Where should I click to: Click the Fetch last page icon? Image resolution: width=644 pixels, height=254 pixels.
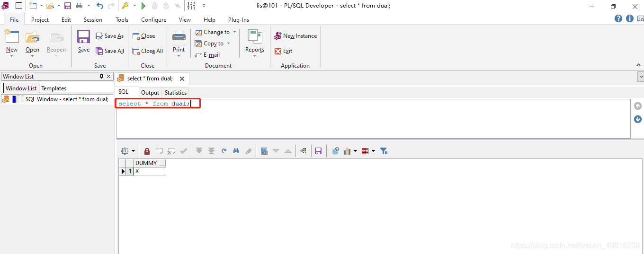tap(211, 151)
